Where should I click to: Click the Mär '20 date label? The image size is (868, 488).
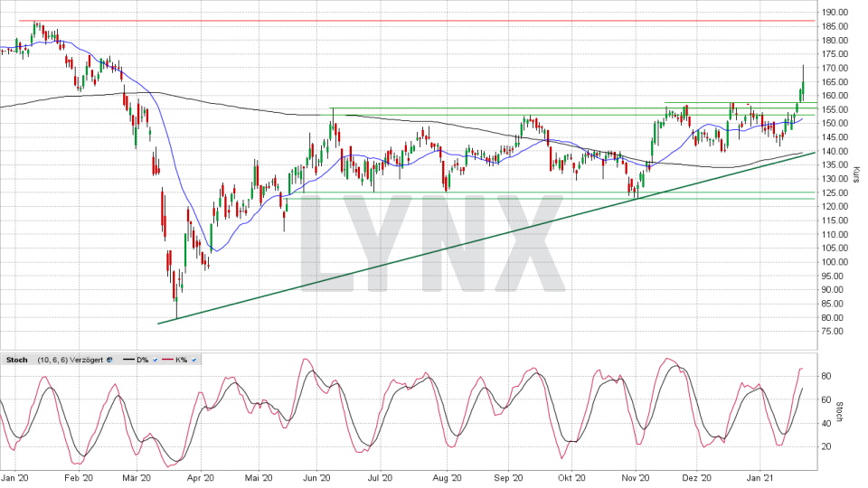137,478
